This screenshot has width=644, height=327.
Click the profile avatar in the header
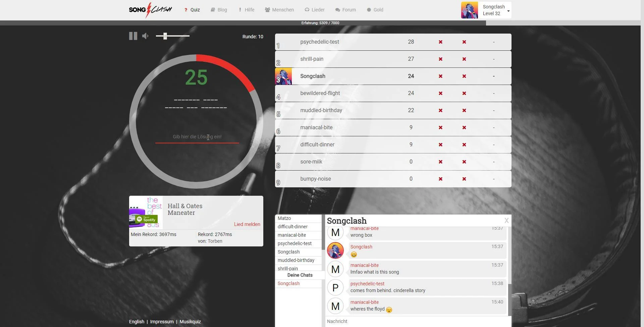[x=470, y=10]
